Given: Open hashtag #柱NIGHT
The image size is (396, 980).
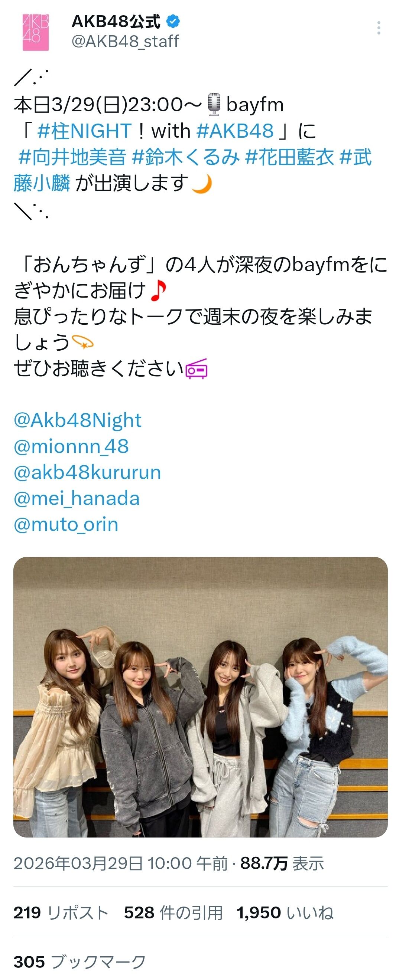Looking at the screenshot, I should [85, 131].
